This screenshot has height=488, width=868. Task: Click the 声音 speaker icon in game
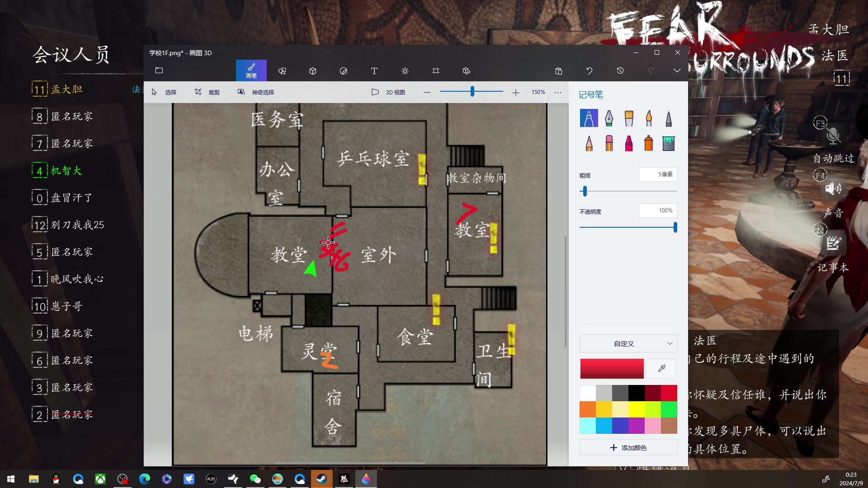tap(833, 188)
